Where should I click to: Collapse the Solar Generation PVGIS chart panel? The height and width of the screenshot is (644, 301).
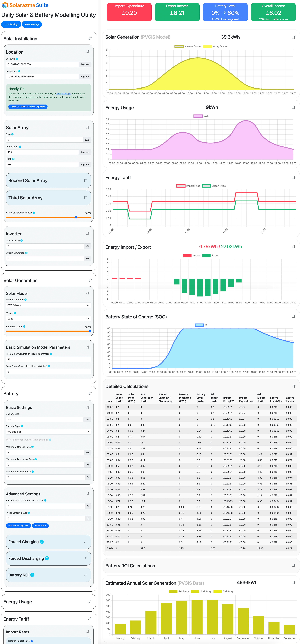click(294, 37)
